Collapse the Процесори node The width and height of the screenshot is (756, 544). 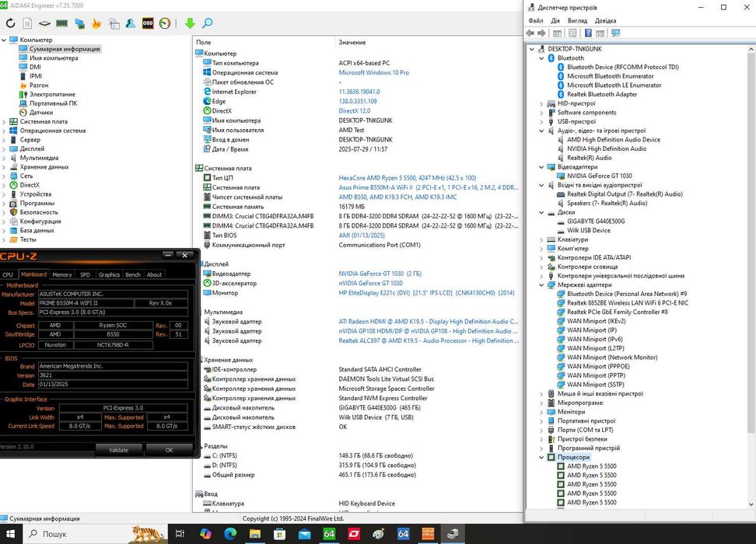pos(541,457)
